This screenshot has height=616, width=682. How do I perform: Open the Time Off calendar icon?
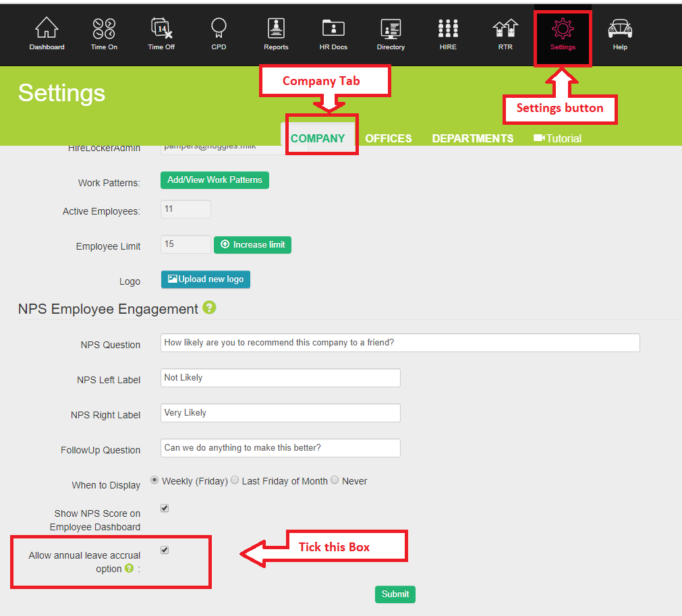(161, 28)
